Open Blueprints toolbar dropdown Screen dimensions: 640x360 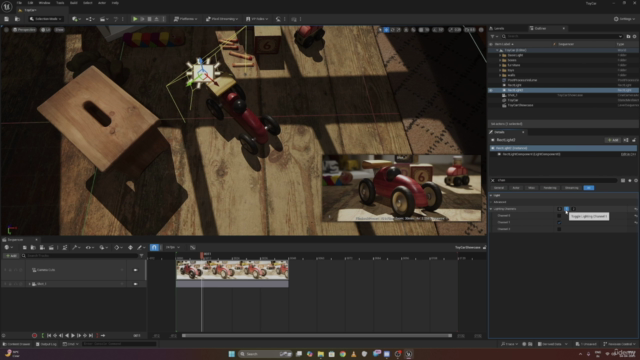tap(90, 19)
